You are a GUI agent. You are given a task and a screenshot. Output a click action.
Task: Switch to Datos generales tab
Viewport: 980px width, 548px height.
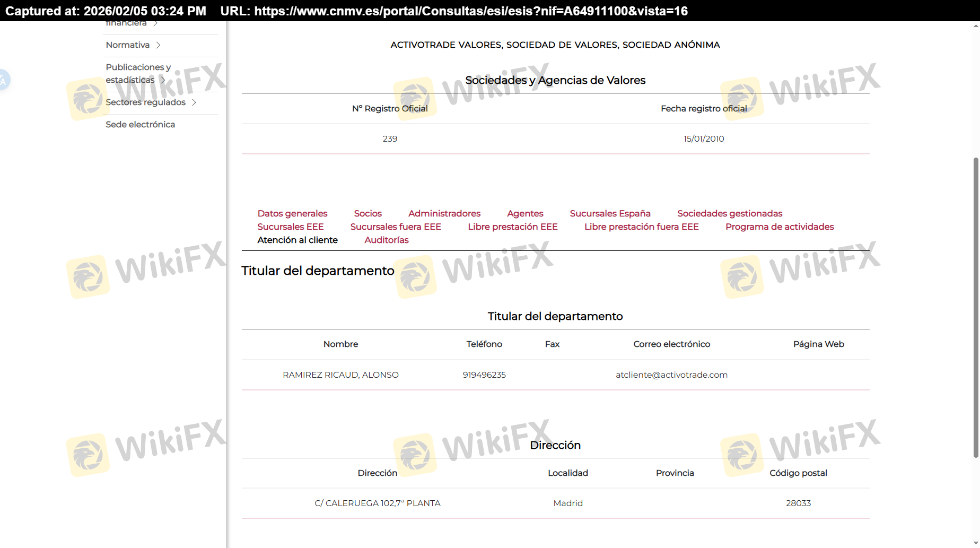tap(292, 213)
